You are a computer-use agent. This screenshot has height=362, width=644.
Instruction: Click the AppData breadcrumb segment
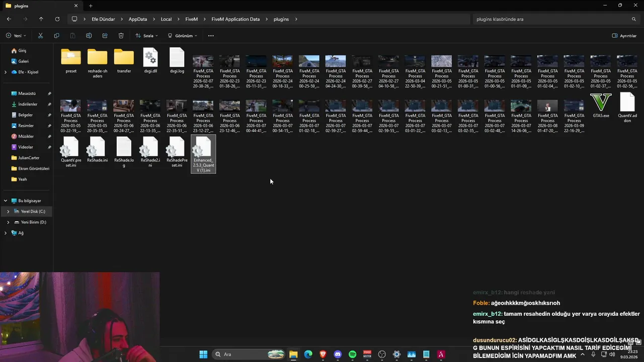(x=138, y=19)
